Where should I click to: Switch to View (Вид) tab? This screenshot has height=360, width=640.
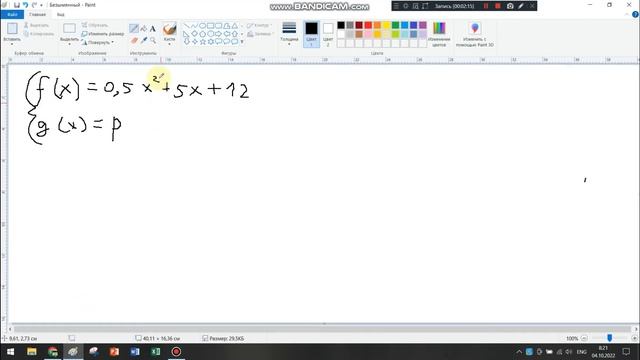pos(60,15)
